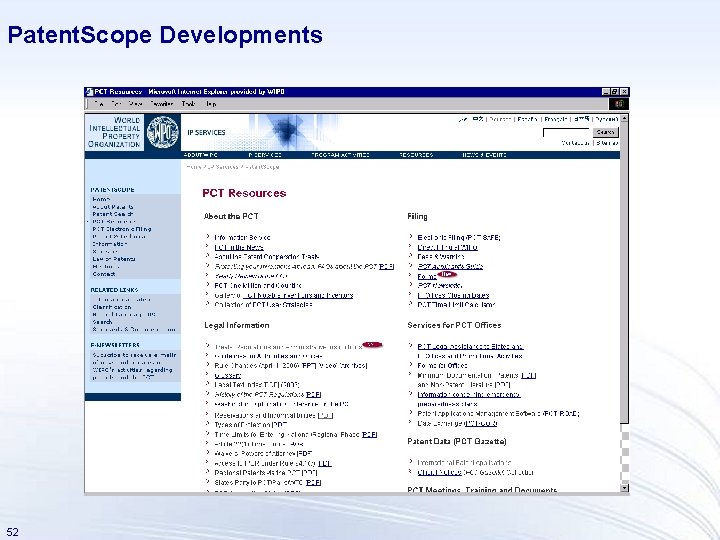Open the PCT Time Limit Calculator link
This screenshot has width=720, height=540.
tap(456, 304)
